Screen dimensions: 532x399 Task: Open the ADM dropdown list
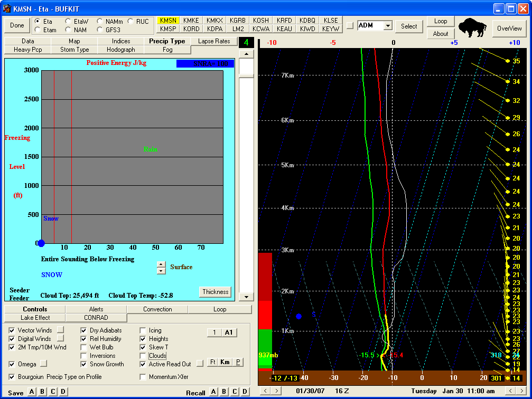click(388, 25)
